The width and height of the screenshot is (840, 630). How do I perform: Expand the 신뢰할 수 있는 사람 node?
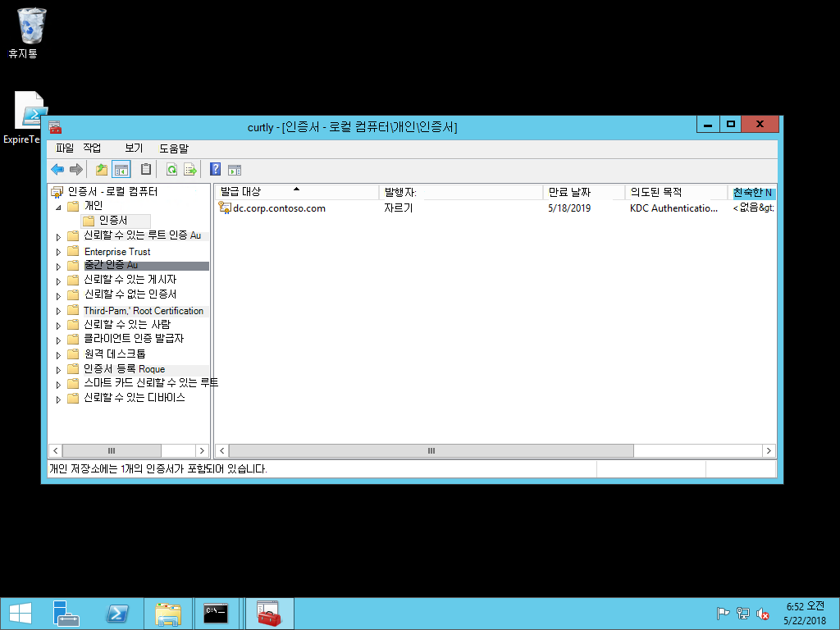[58, 325]
